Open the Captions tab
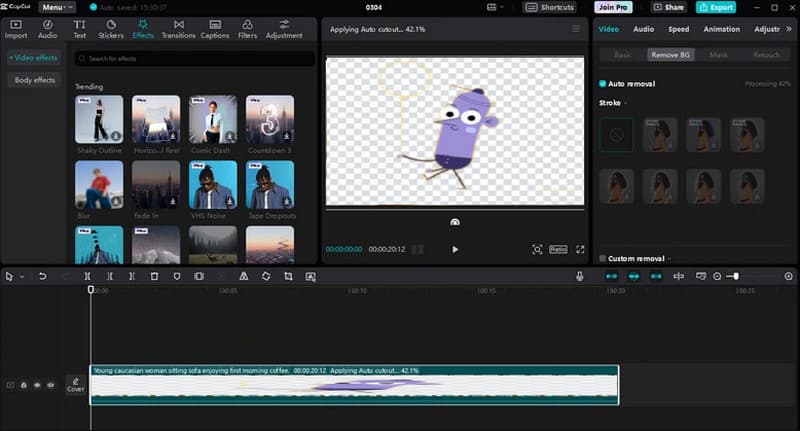The image size is (800, 431). [215, 29]
